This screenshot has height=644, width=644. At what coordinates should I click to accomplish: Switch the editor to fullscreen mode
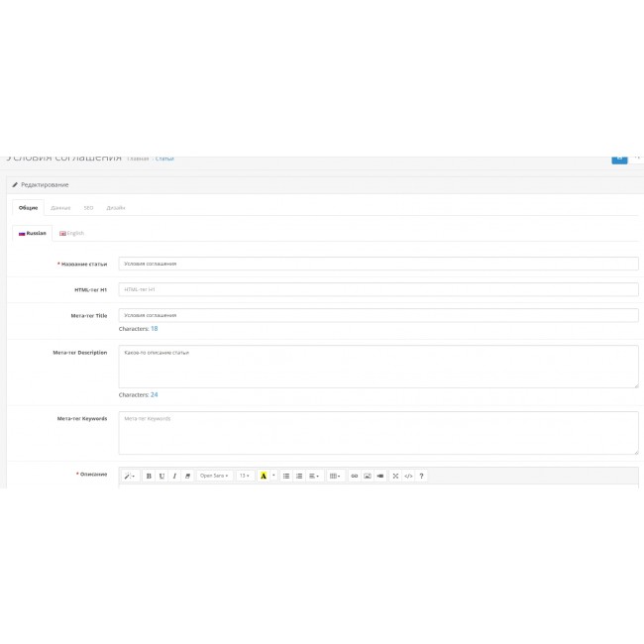[395, 476]
